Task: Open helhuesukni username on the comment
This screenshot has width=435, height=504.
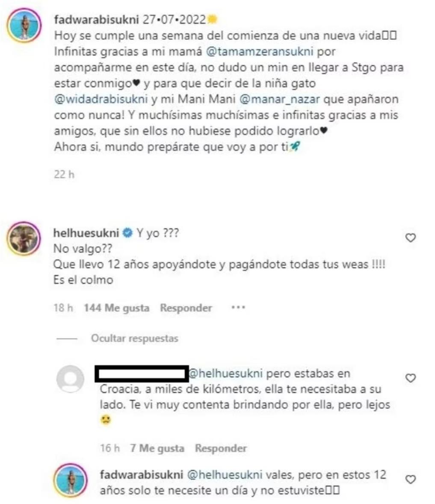Action: coord(86,233)
